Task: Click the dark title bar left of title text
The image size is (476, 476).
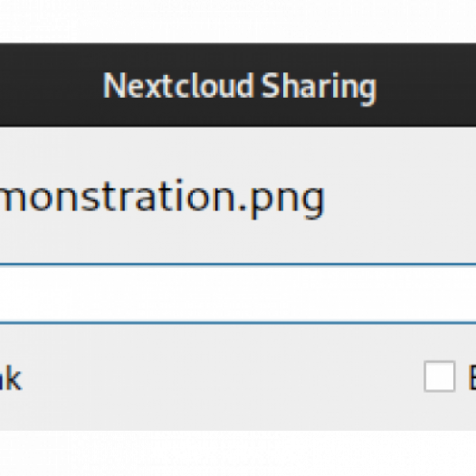Action: (50, 85)
